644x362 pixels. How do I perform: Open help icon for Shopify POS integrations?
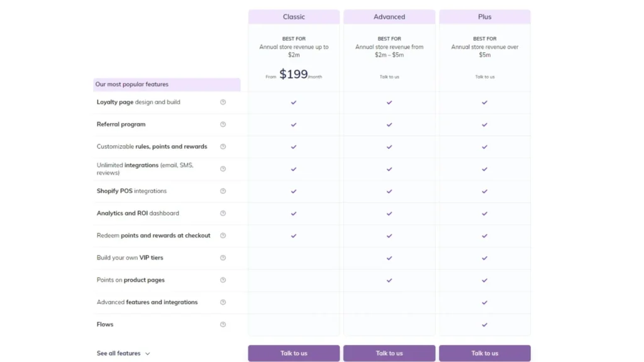tap(223, 191)
